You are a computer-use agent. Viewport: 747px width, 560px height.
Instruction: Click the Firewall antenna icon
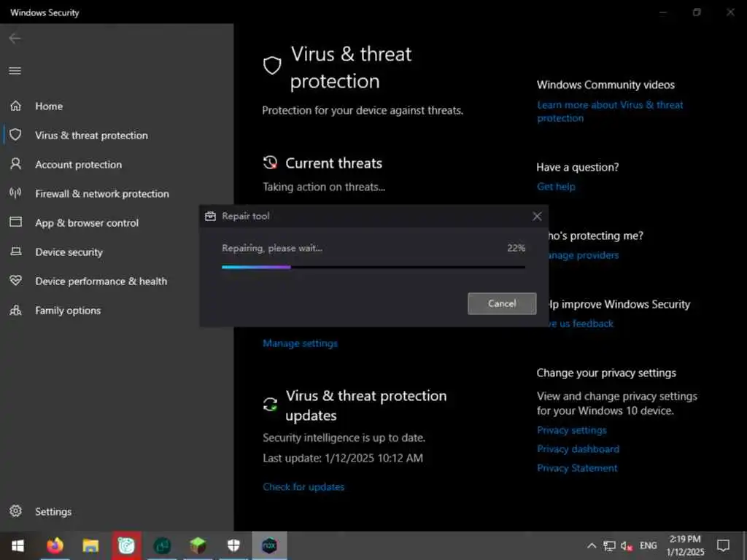[16, 192]
